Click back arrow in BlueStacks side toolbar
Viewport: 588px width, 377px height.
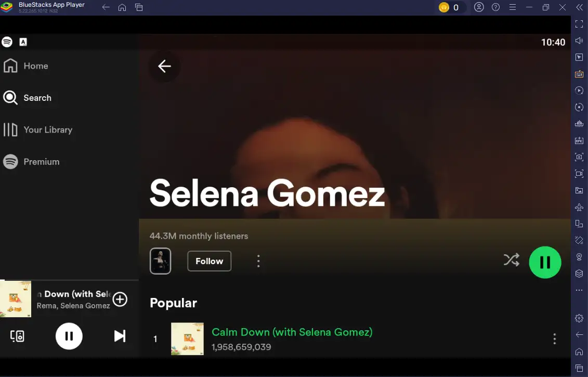click(579, 334)
